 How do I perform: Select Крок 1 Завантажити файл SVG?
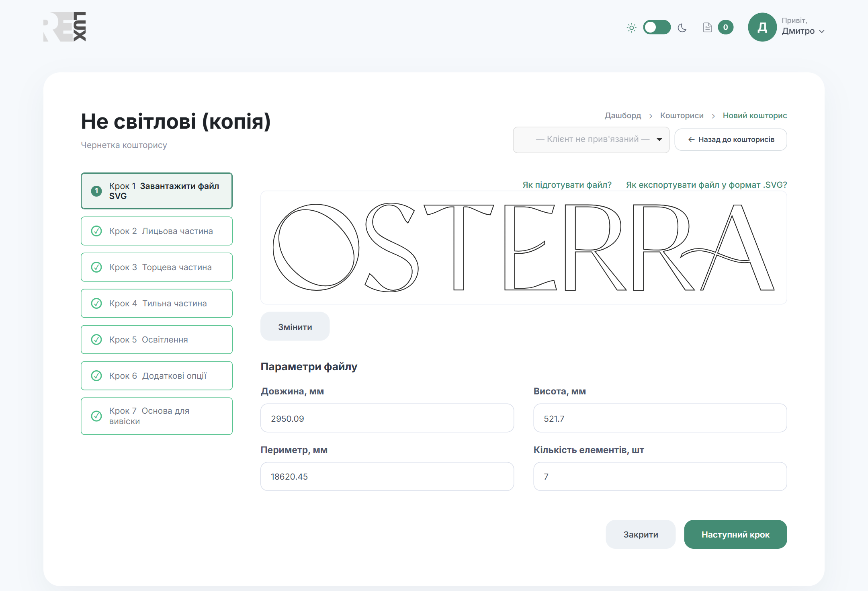[x=157, y=191]
